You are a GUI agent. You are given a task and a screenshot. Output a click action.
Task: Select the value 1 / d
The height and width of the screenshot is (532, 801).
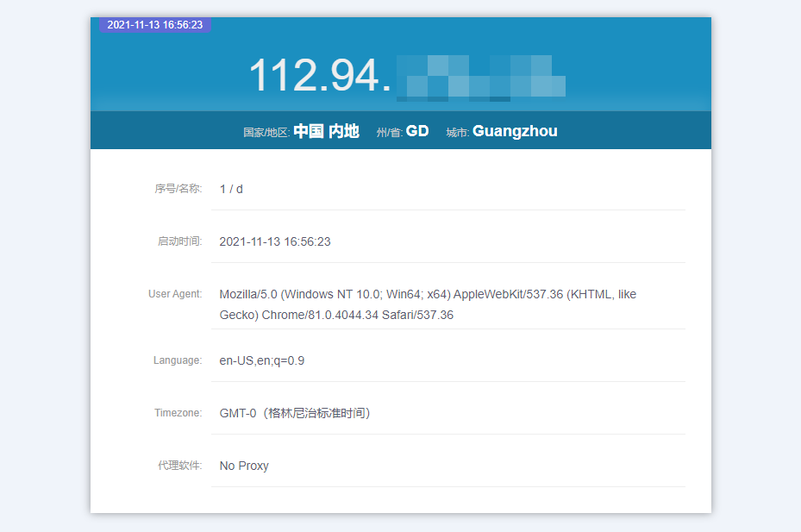[231, 189]
